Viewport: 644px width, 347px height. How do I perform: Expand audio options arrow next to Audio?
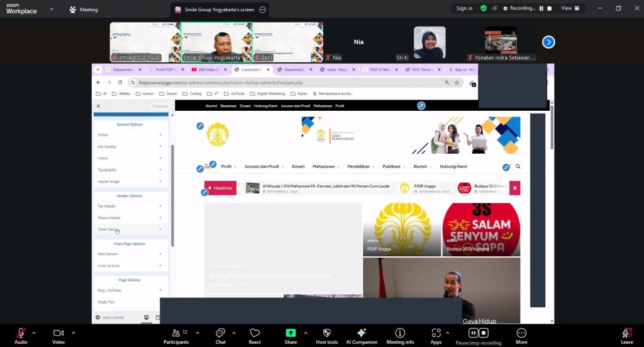click(x=34, y=333)
